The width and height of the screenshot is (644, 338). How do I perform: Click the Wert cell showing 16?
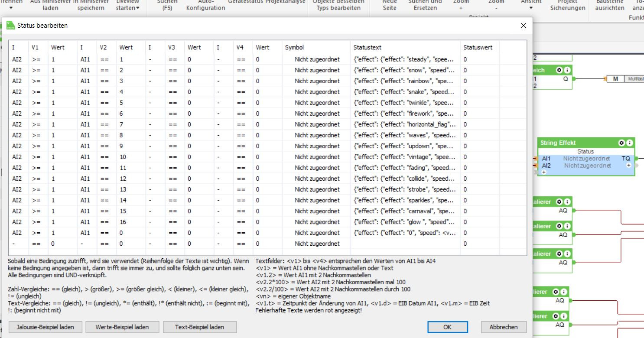[x=131, y=222]
